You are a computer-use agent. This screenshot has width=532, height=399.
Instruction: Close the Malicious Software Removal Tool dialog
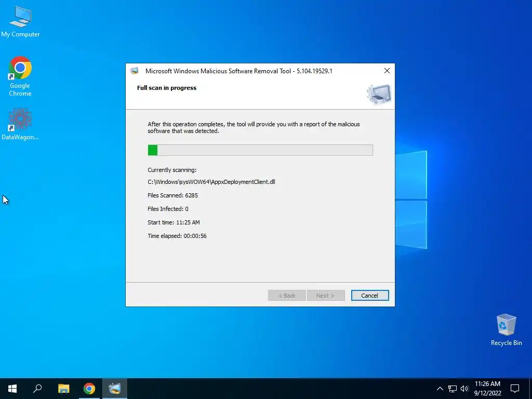387,71
